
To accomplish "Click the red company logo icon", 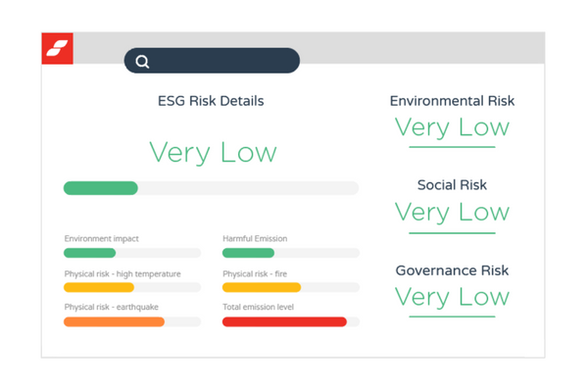I will point(57,48).
